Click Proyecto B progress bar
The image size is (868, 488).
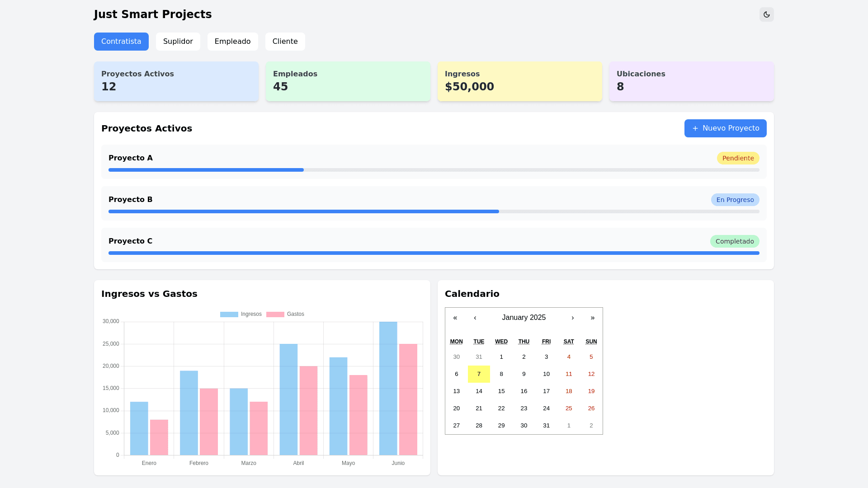click(434, 211)
